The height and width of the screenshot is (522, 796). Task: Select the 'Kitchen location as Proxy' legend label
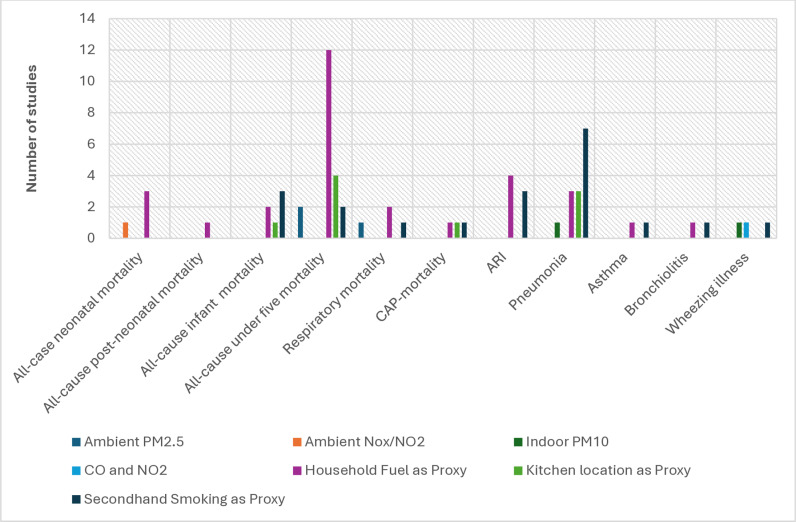coord(608,470)
